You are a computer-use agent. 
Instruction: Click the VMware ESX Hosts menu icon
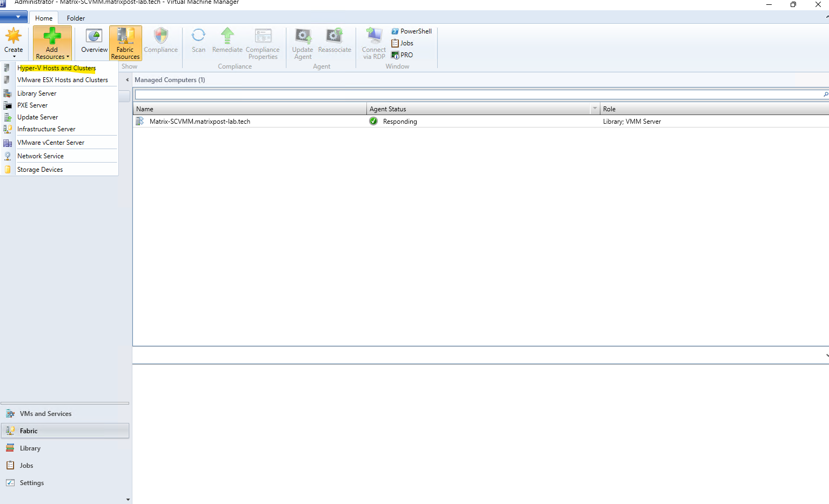click(x=7, y=80)
